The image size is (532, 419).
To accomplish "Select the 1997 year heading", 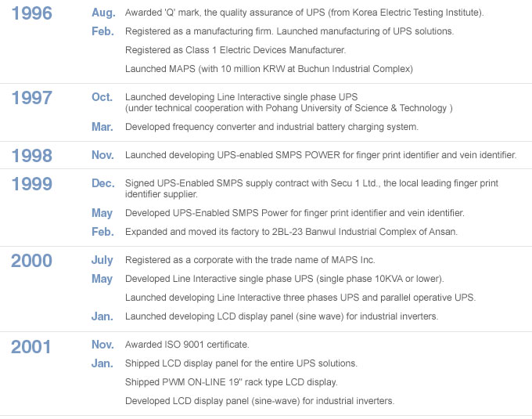I will click(32, 98).
